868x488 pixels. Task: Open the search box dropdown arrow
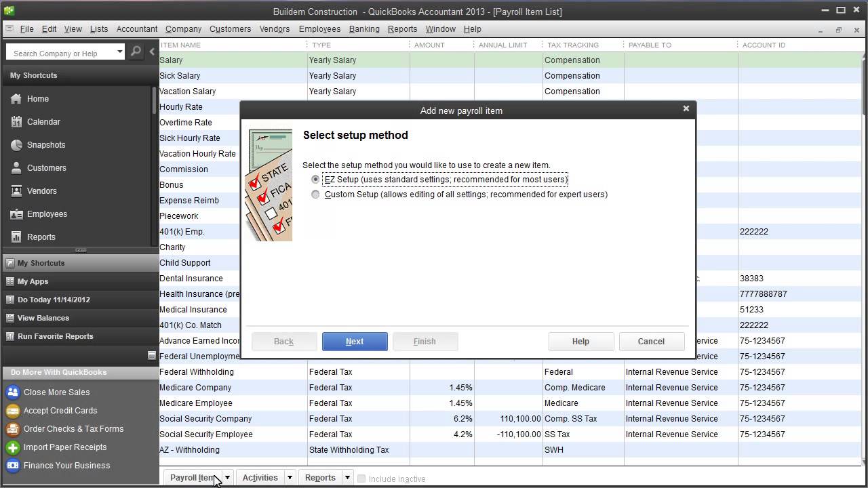click(x=119, y=52)
